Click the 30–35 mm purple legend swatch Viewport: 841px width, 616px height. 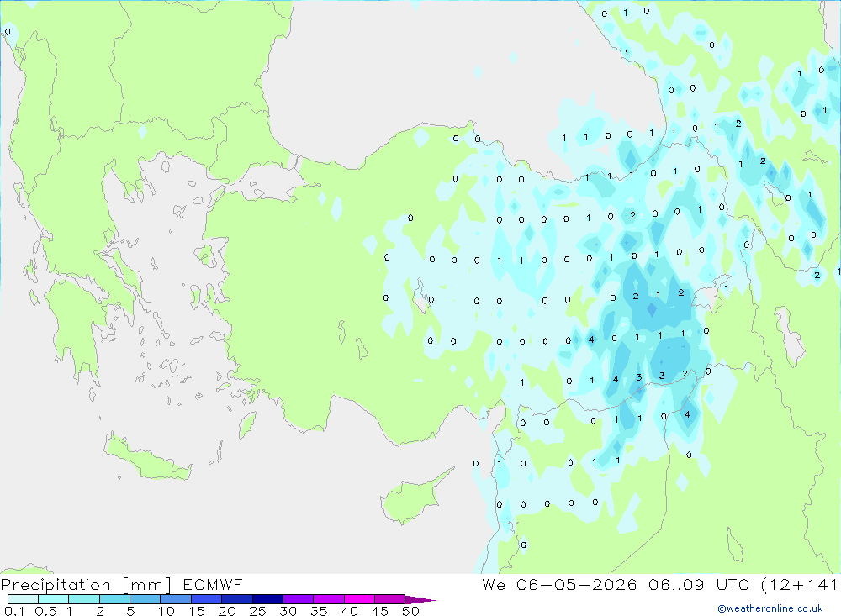click(x=299, y=599)
